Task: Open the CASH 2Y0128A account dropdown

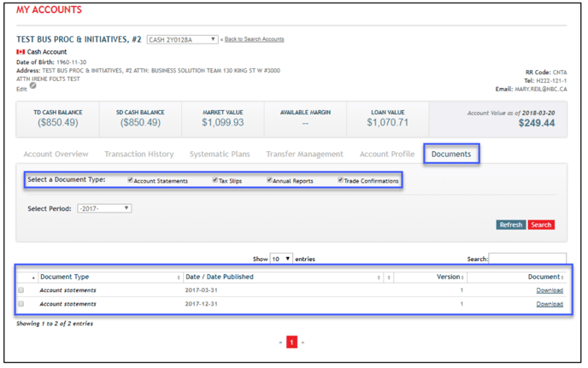Action: coord(182,39)
